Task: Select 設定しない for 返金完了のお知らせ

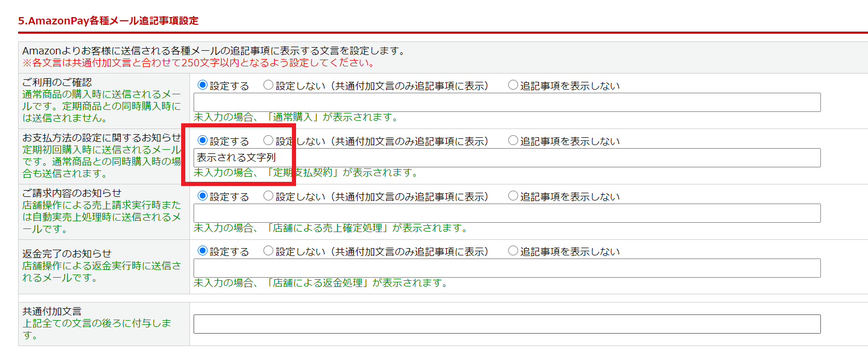Action: (268, 251)
